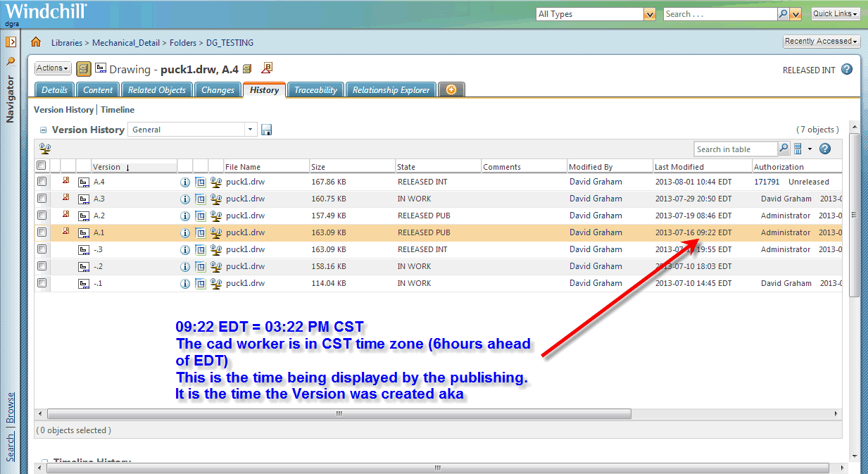Viewport: 868px width, 474px height.
Task: Click the Home icon in breadcrumb
Action: 36,42
